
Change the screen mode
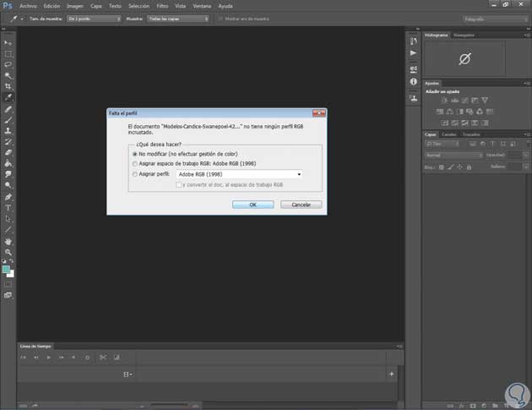pyautogui.click(x=8, y=295)
